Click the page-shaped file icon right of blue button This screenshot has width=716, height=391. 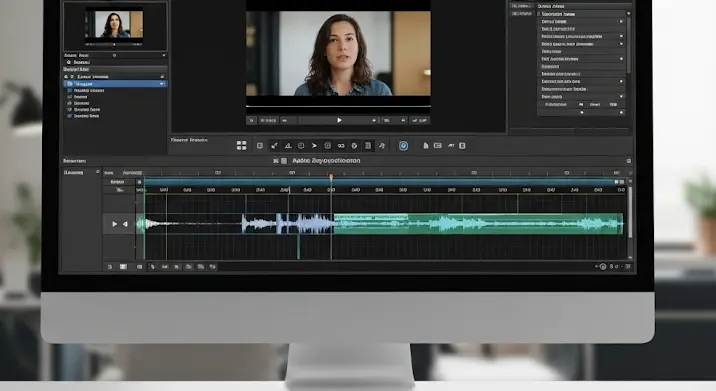click(426, 146)
